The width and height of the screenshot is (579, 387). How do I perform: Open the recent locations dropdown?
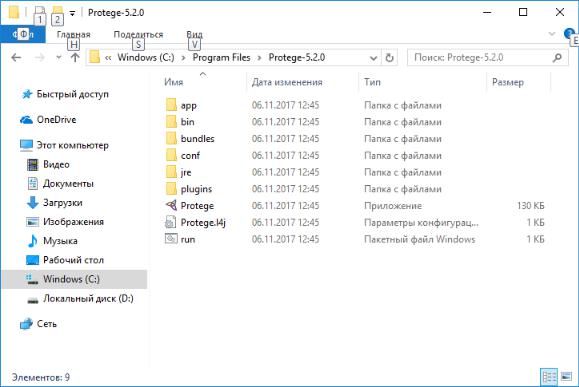(x=58, y=58)
